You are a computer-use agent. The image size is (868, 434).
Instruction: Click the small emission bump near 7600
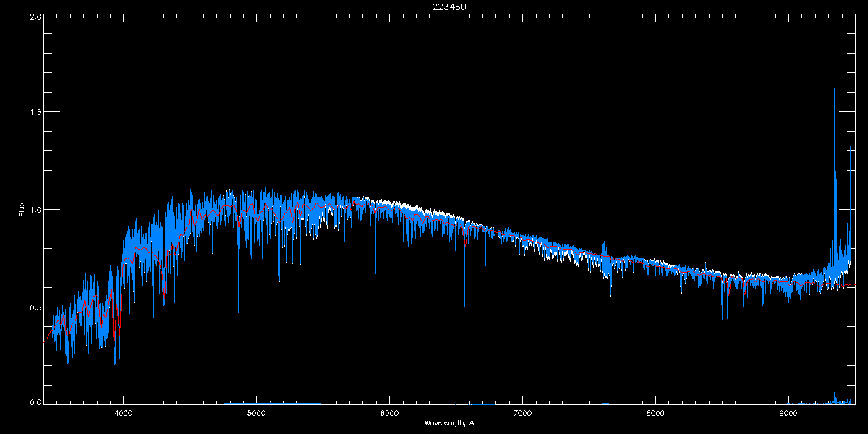point(604,246)
